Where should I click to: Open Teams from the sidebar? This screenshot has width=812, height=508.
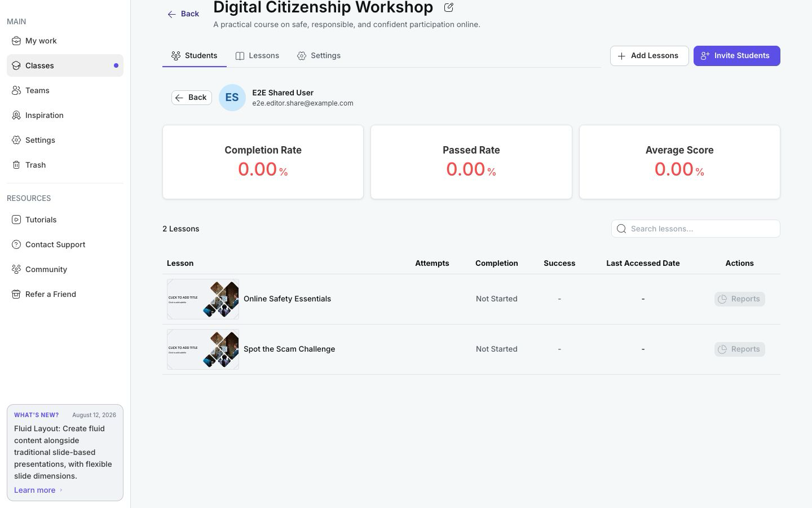65,90
